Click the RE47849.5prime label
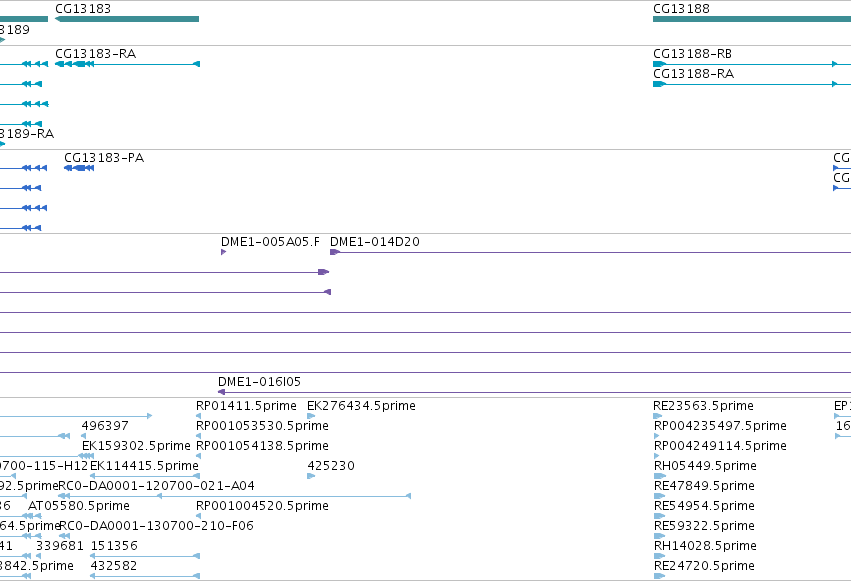851x581 pixels. pyautogui.click(x=704, y=486)
